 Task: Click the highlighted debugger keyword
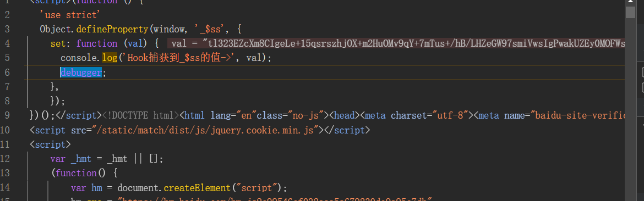click(x=81, y=72)
